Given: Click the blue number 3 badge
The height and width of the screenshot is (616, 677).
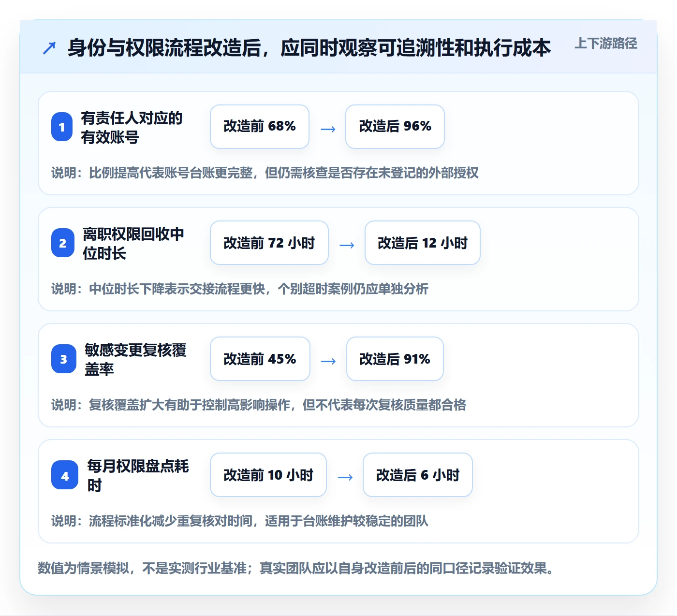Looking at the screenshot, I should tap(64, 359).
